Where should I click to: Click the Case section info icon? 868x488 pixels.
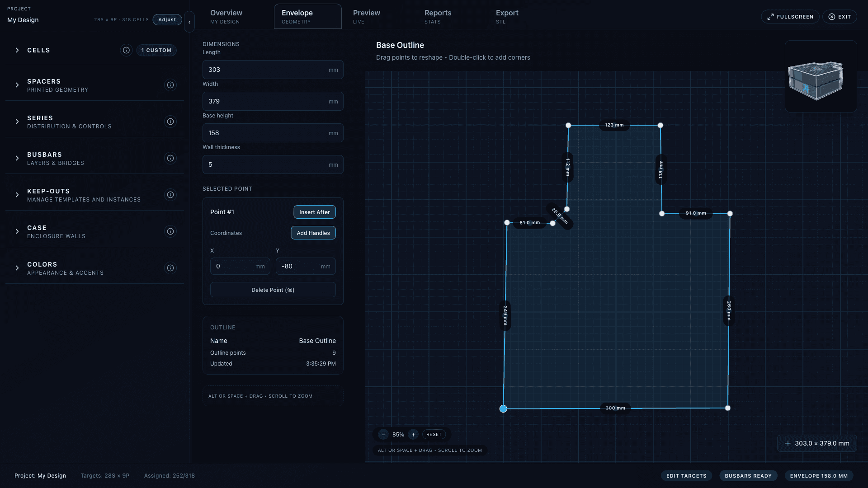click(170, 231)
